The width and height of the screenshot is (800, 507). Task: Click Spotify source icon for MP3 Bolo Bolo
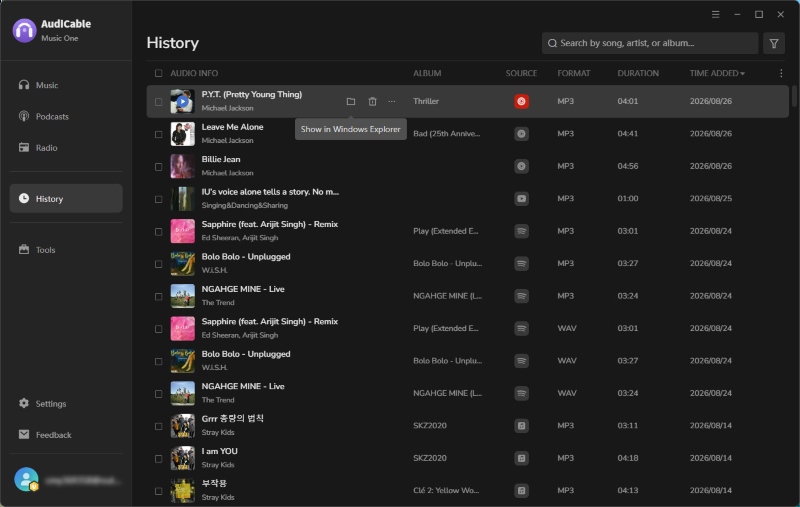click(x=521, y=264)
